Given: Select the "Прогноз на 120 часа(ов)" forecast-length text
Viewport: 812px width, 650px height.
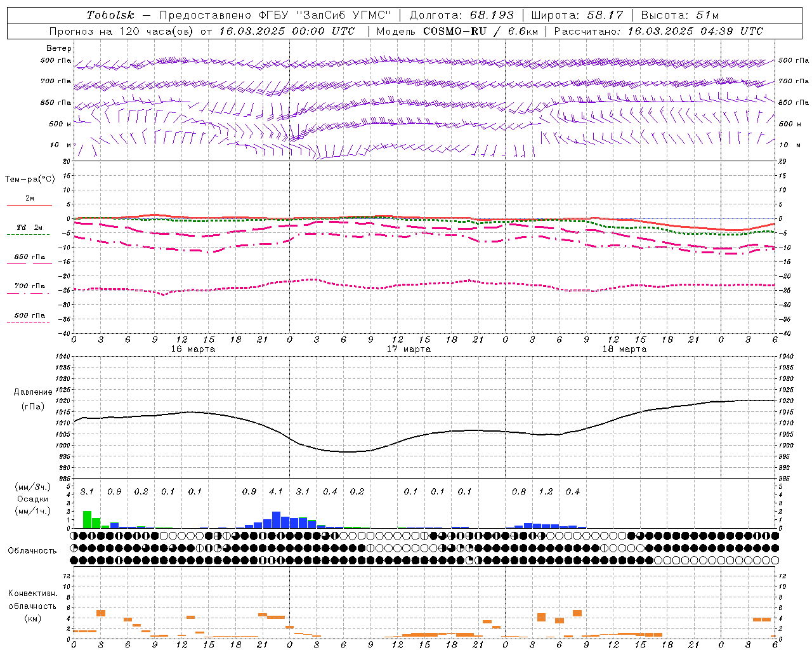Looking at the screenshot, I should 122,31.
